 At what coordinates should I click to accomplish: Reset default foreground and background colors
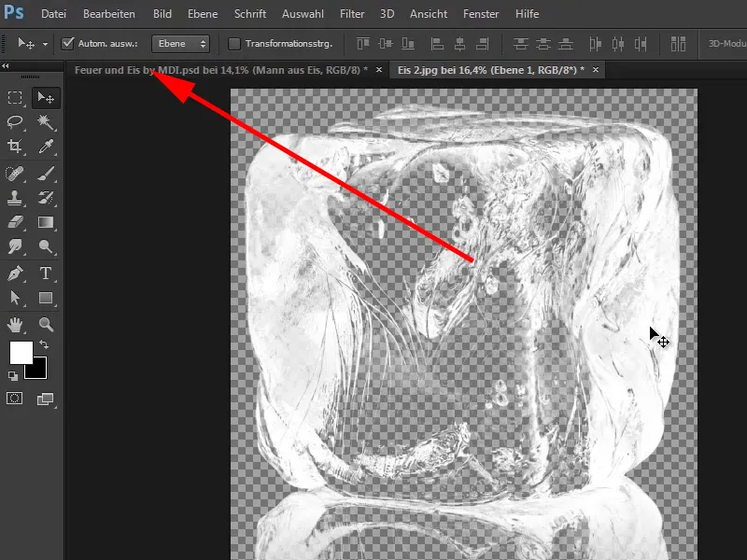[13, 376]
